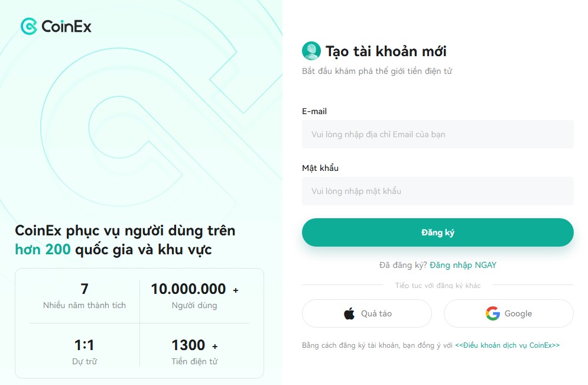
Task: Select the Google sign-up label
Action: [x=518, y=313]
